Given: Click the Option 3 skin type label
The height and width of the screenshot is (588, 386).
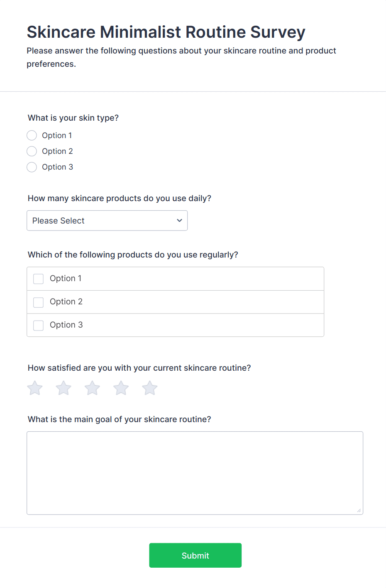Looking at the screenshot, I should click(x=57, y=167).
